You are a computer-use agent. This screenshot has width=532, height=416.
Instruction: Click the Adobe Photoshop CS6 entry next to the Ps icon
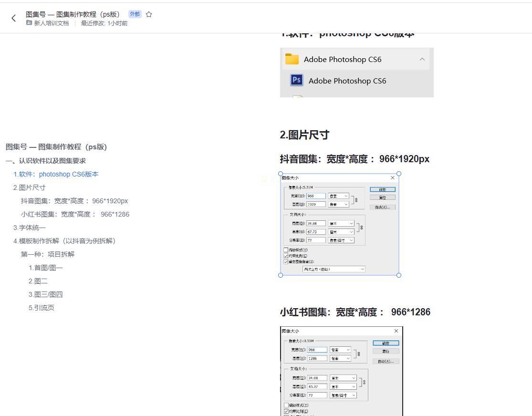pos(347,81)
